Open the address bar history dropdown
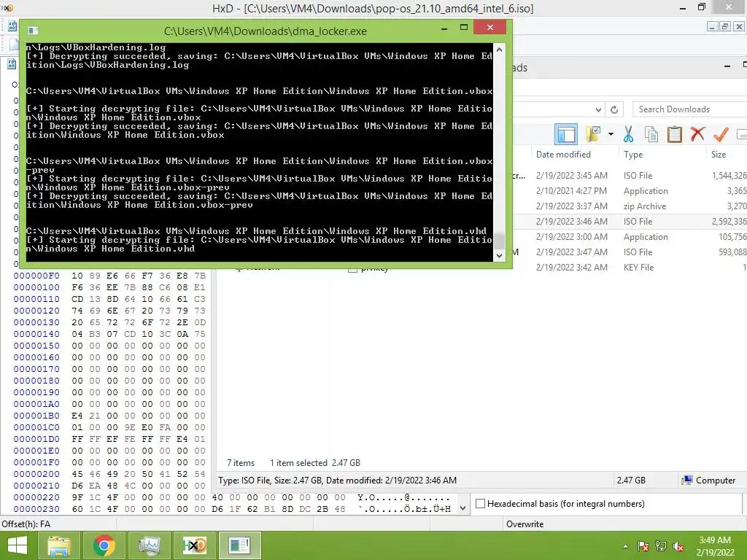The height and width of the screenshot is (560, 747). tap(598, 109)
